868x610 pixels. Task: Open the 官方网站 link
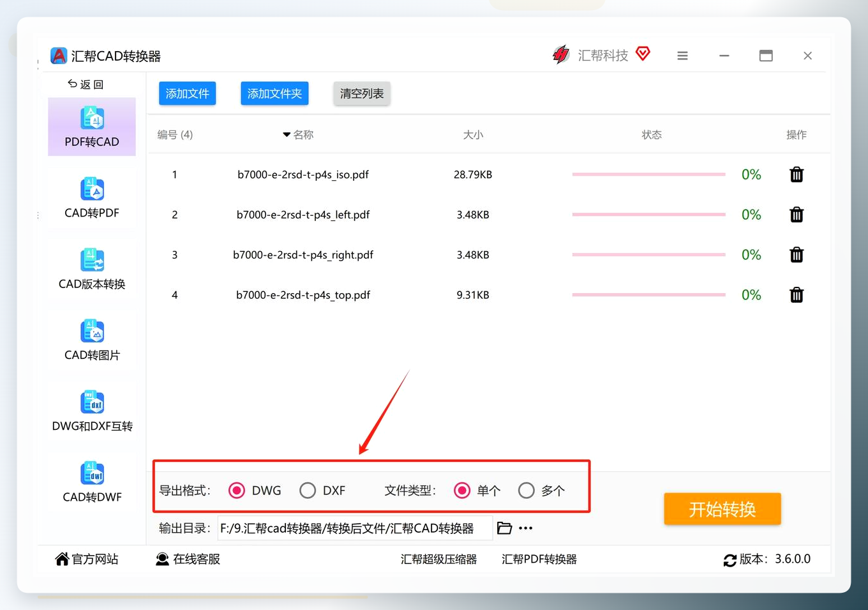pyautogui.click(x=87, y=560)
